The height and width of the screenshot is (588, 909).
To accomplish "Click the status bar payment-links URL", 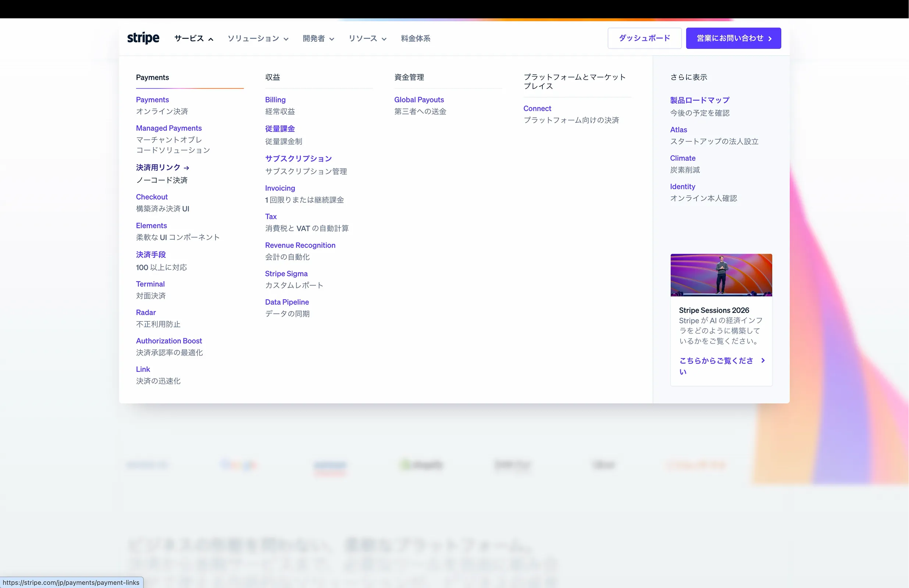I will [x=71, y=582].
